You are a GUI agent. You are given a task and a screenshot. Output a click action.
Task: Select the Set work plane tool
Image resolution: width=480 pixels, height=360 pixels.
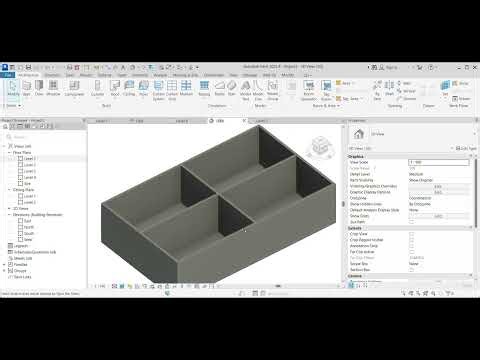point(445,88)
